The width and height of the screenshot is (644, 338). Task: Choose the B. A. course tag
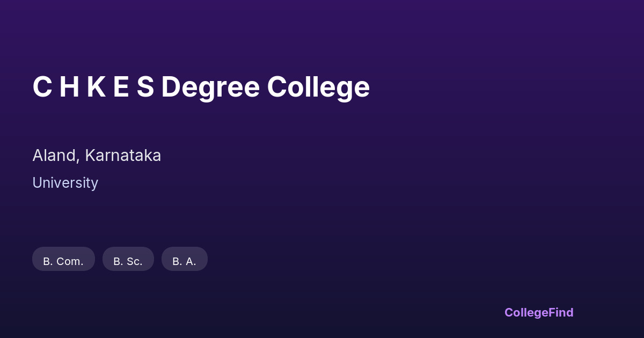184,261
